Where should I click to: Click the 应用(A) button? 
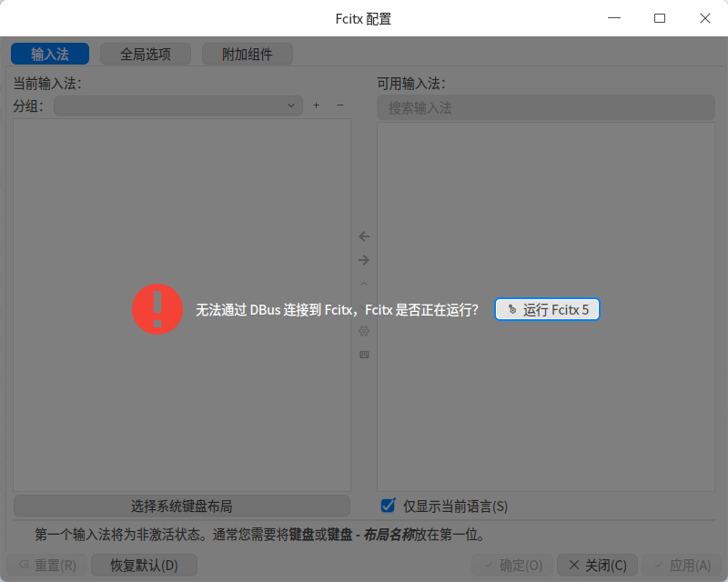pyautogui.click(x=682, y=566)
